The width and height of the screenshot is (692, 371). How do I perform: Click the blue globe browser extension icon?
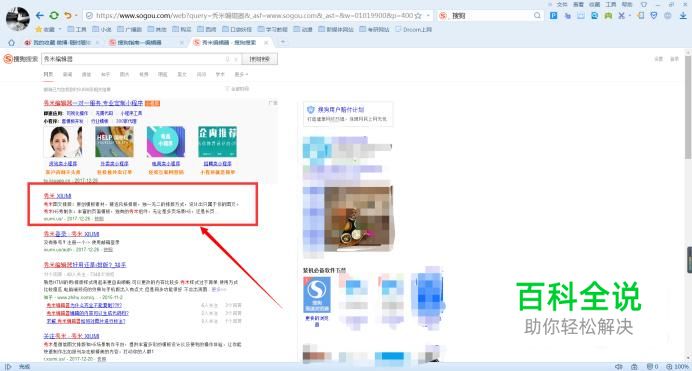pyautogui.click(x=594, y=15)
